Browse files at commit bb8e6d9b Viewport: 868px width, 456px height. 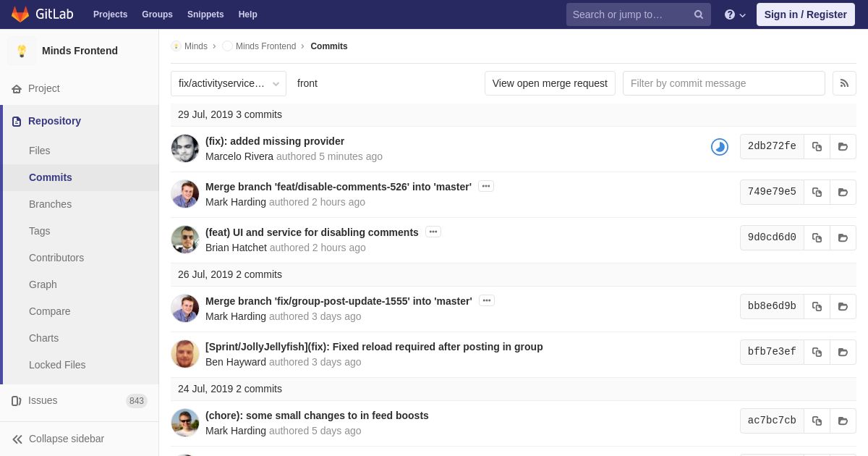[x=843, y=306]
